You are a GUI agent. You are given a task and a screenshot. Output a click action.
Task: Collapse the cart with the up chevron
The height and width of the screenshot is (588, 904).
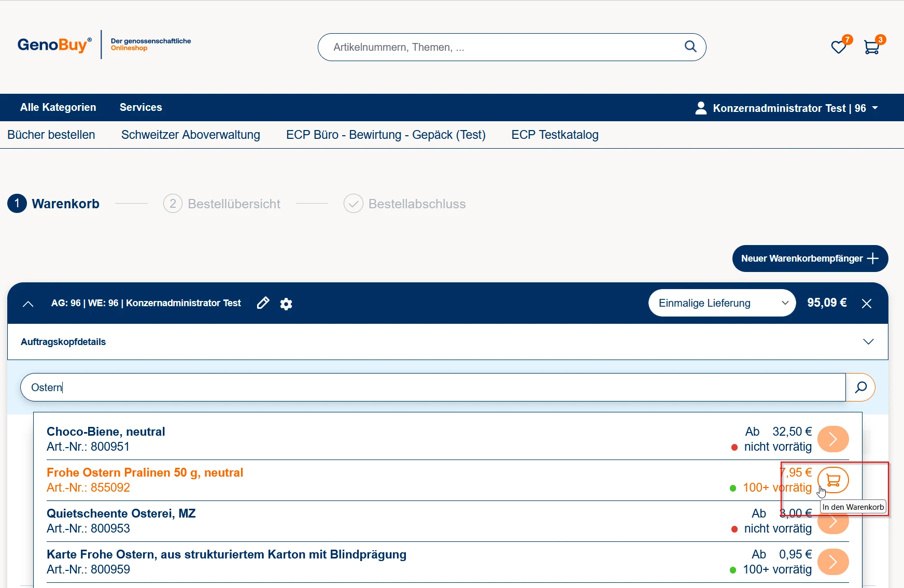28,304
